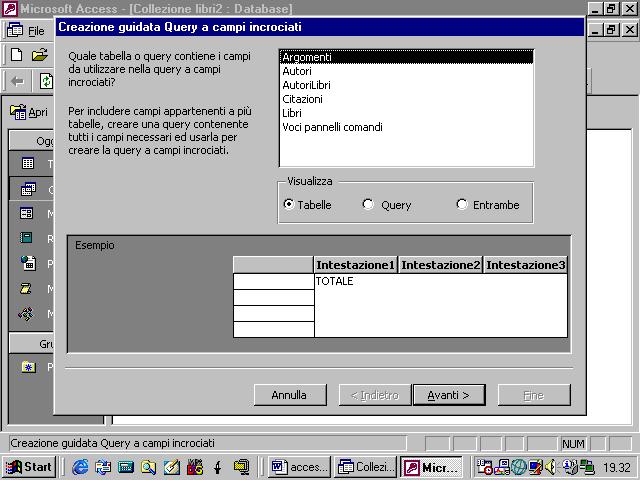Click Apri in the database window
This screenshot has width=640, height=480.
coord(29,112)
